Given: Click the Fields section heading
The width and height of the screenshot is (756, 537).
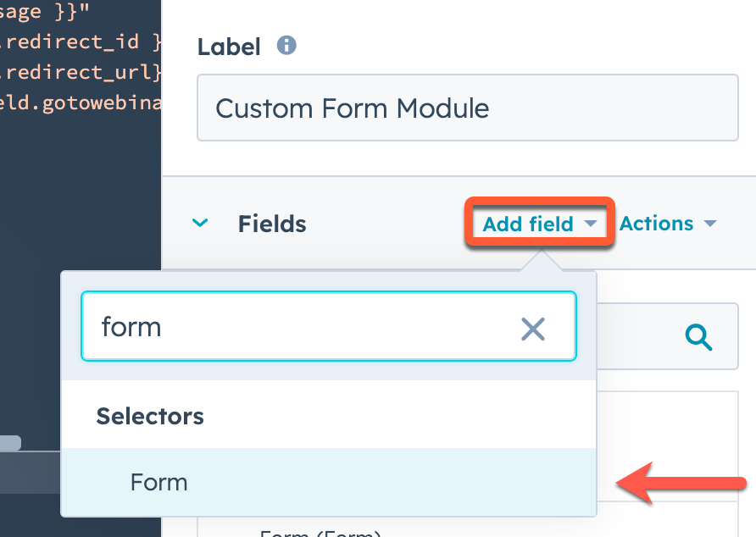Looking at the screenshot, I should coord(272,224).
